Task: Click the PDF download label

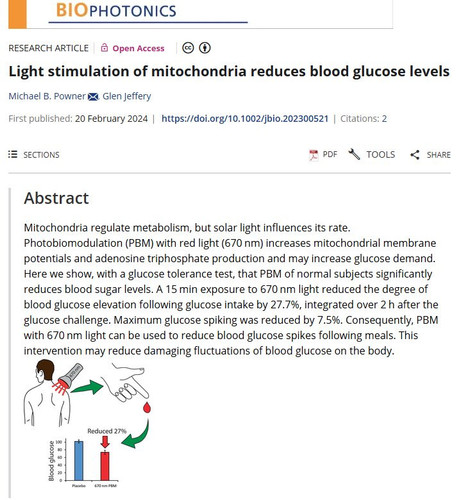Action: coord(330,154)
